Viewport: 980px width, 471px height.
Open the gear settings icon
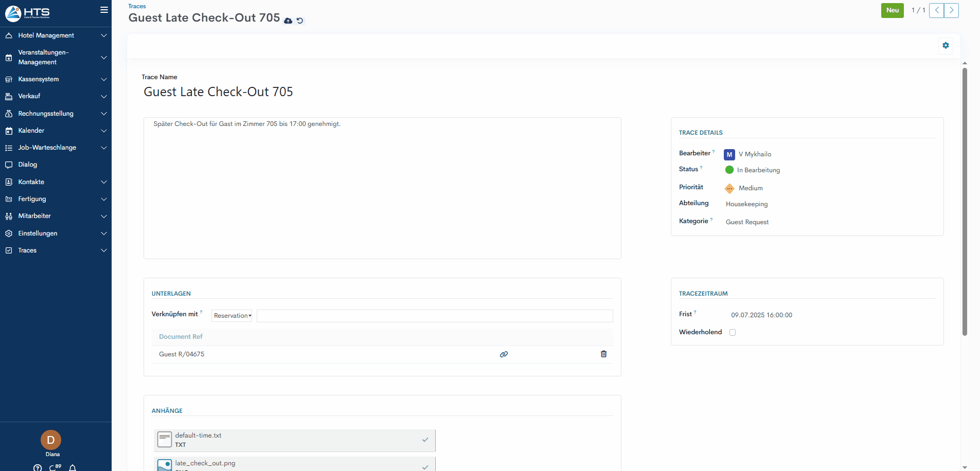click(946, 45)
